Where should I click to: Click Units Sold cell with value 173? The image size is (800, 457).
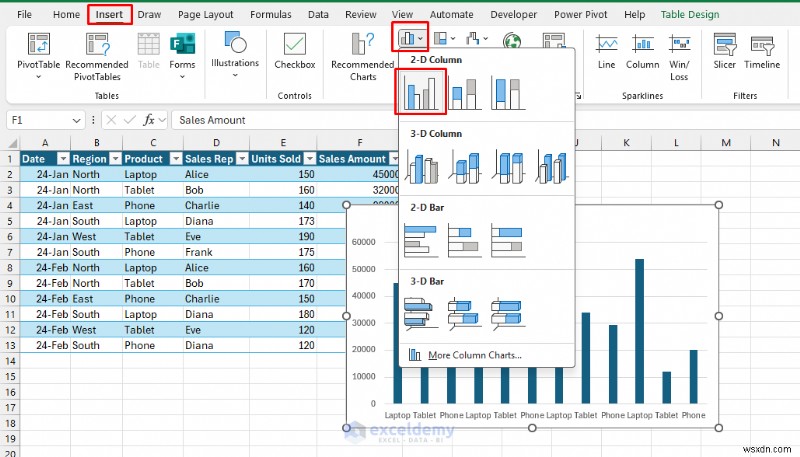click(x=283, y=221)
